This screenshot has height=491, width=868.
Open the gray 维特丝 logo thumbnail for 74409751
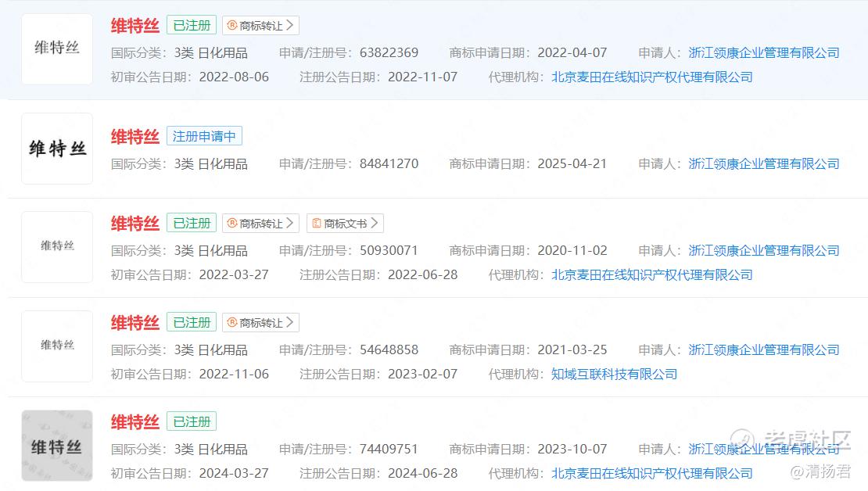coord(57,446)
